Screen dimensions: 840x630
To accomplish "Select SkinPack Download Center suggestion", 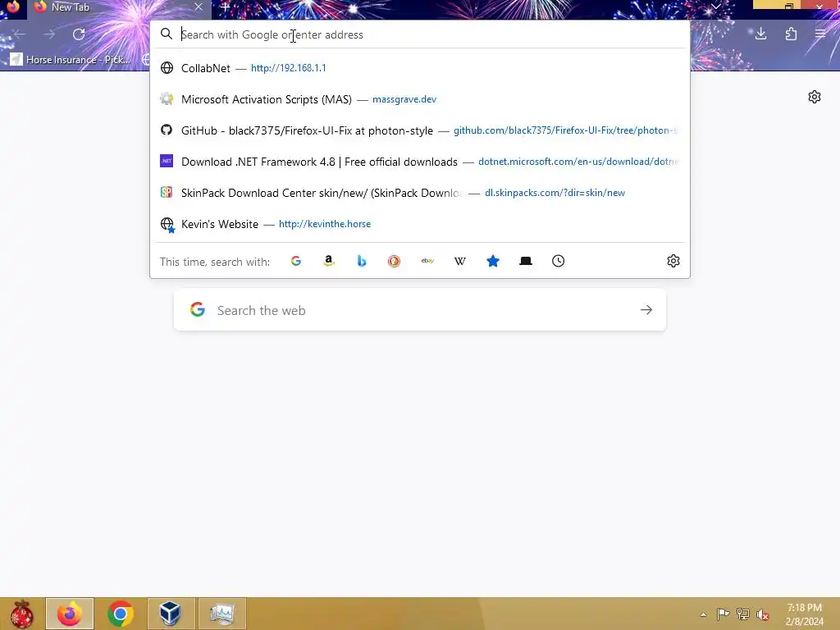I will pos(420,193).
